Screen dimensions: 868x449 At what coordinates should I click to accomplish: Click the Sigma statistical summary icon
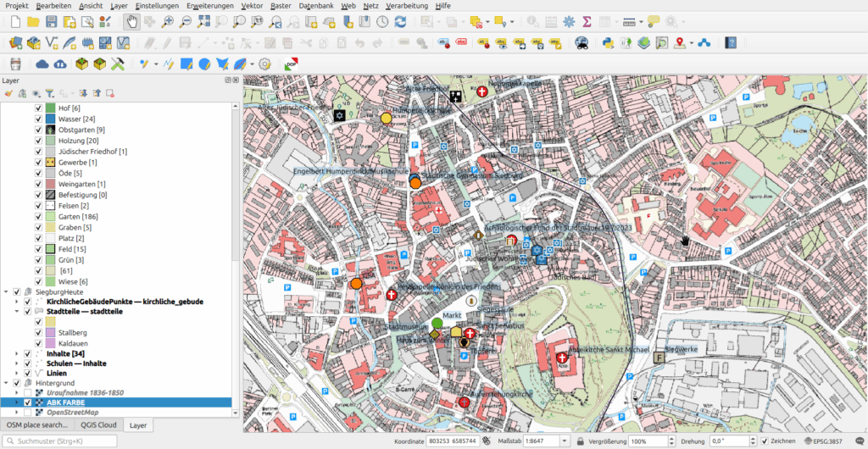[586, 22]
